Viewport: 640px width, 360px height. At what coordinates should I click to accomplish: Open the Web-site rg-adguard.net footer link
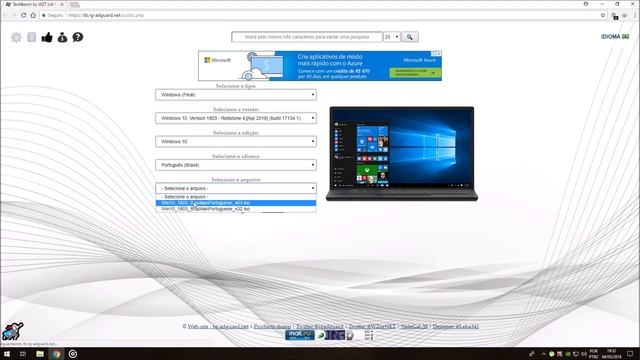pyautogui.click(x=218, y=327)
